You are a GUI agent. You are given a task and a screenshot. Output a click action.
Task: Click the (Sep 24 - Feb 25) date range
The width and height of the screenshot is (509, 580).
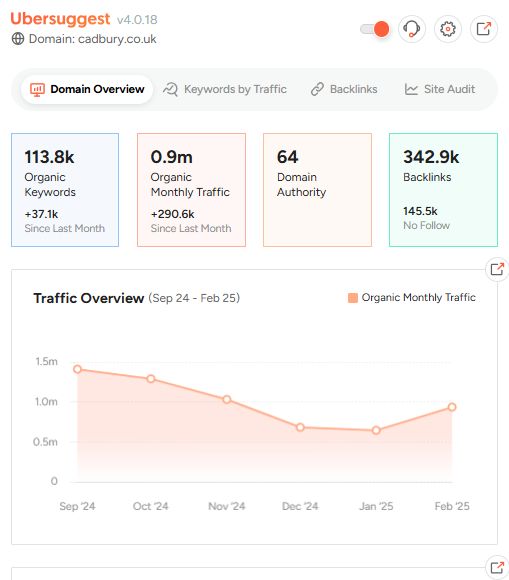pos(194,298)
